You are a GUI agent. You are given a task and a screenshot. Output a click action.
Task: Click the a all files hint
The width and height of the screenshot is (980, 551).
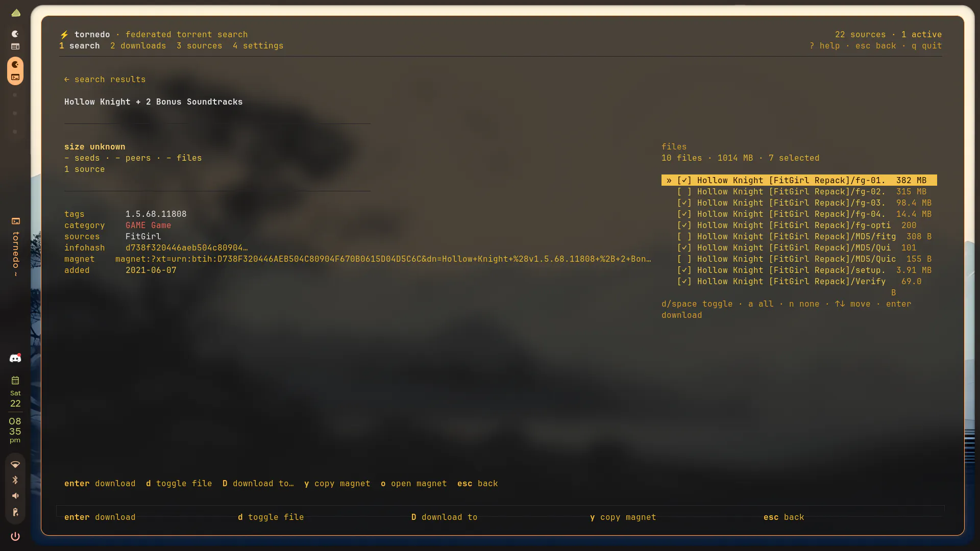click(x=761, y=304)
